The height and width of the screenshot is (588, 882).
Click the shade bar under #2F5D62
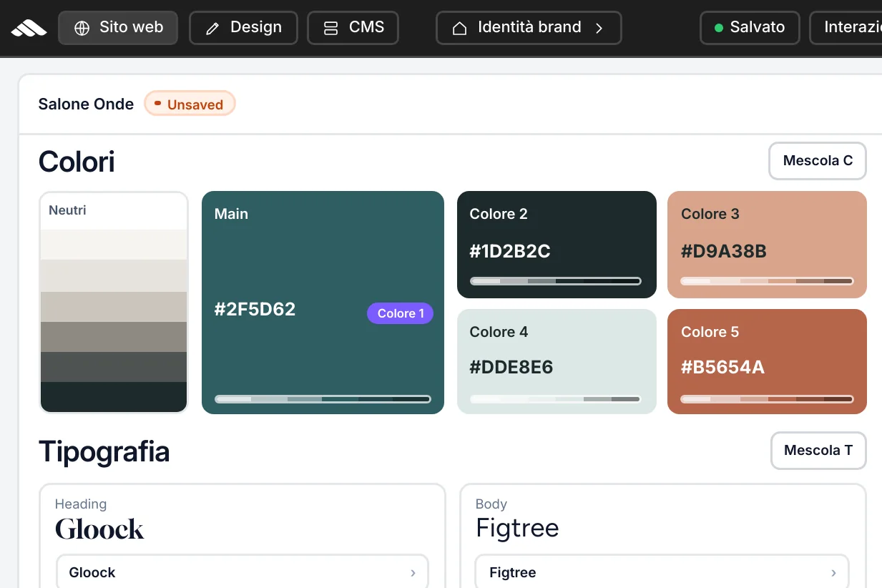[323, 399]
